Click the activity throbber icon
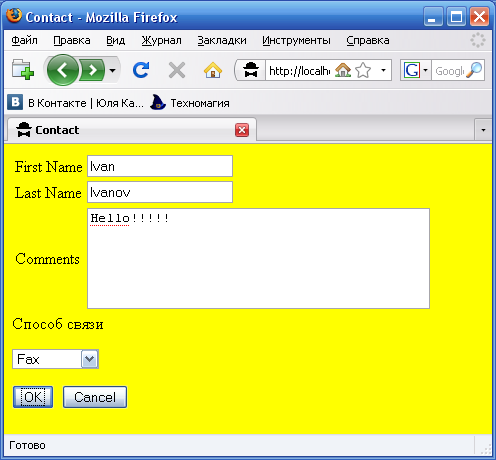This screenshot has width=496, height=460. (478, 40)
